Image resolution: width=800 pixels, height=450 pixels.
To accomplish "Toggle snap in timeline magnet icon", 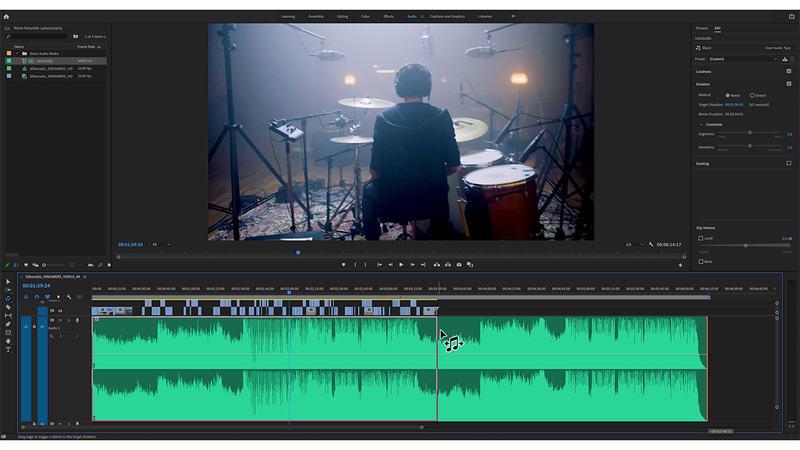I will (x=37, y=297).
